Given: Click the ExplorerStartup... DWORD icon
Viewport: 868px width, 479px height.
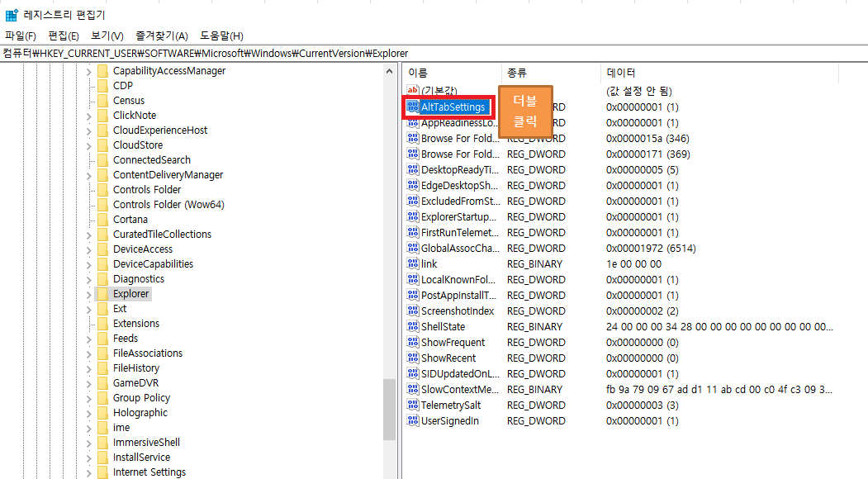Looking at the screenshot, I should (413, 216).
